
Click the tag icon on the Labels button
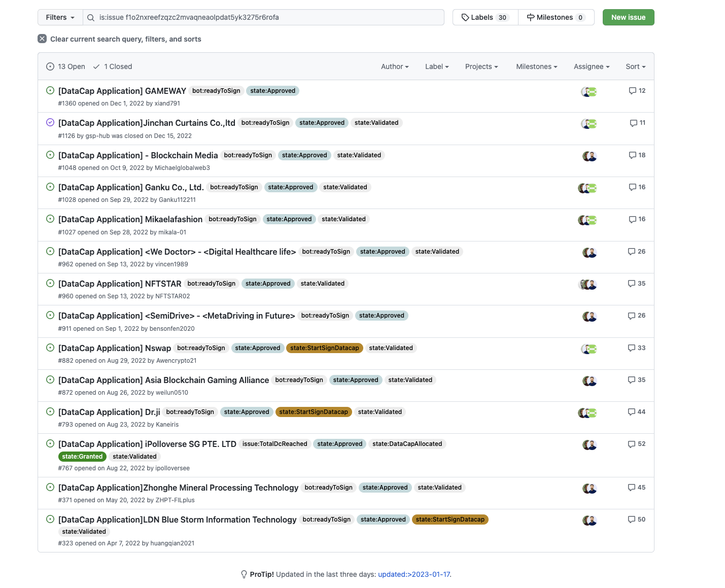[x=465, y=17]
